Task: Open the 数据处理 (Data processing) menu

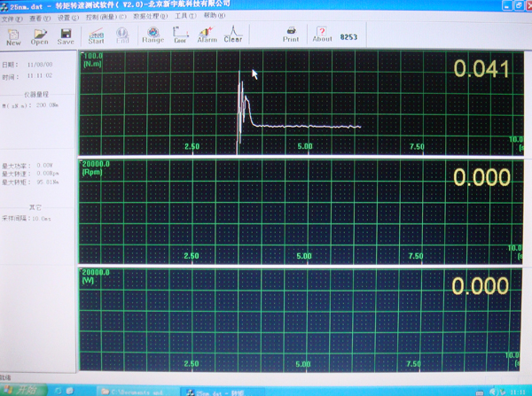Action: click(x=150, y=17)
